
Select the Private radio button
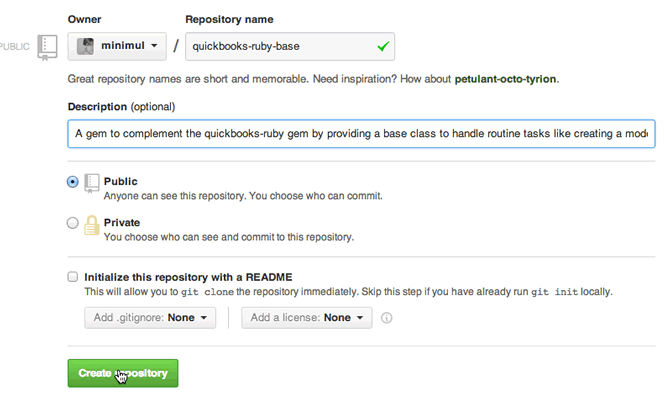73,223
